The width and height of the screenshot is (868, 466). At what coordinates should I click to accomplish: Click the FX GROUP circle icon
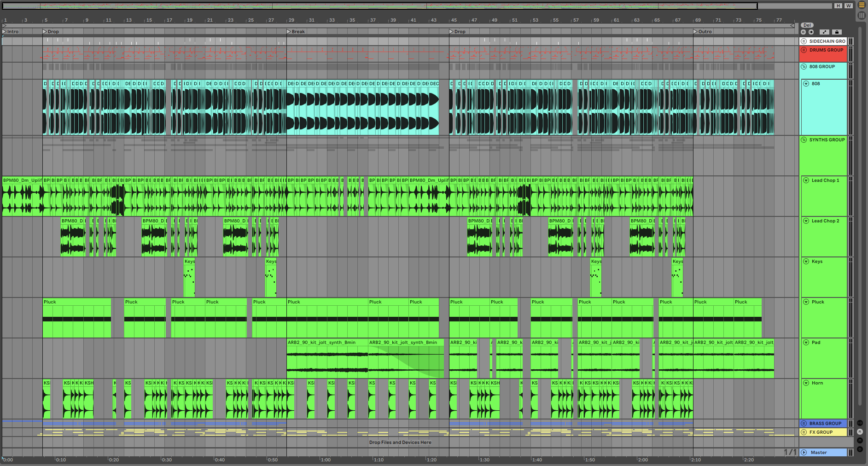pos(804,432)
